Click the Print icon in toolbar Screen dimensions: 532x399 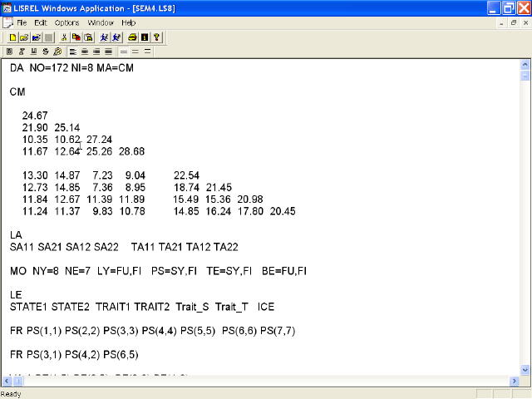[132, 37]
